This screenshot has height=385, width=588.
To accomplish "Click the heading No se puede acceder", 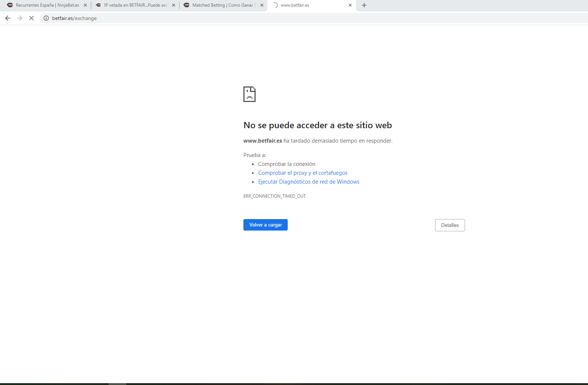I will 318,125.
